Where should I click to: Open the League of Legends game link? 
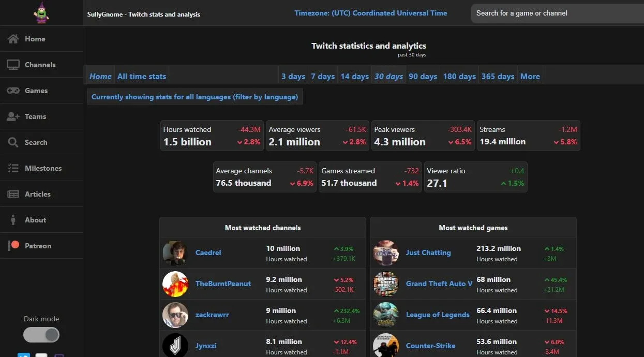point(438,315)
